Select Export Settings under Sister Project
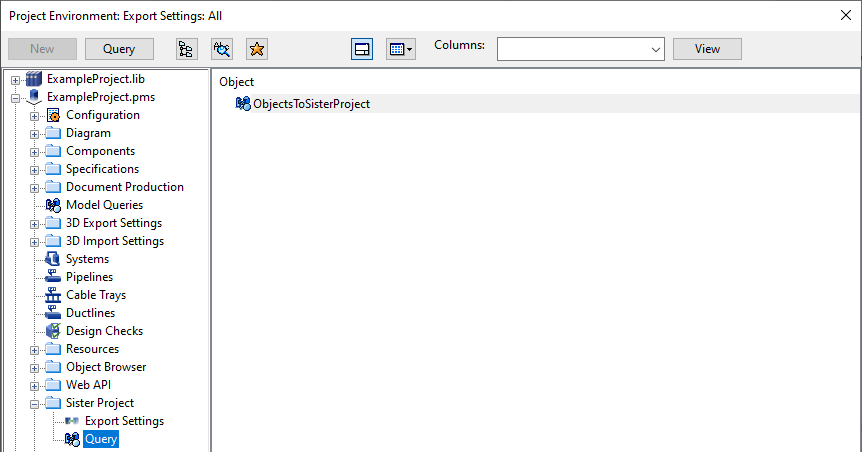 pos(124,421)
